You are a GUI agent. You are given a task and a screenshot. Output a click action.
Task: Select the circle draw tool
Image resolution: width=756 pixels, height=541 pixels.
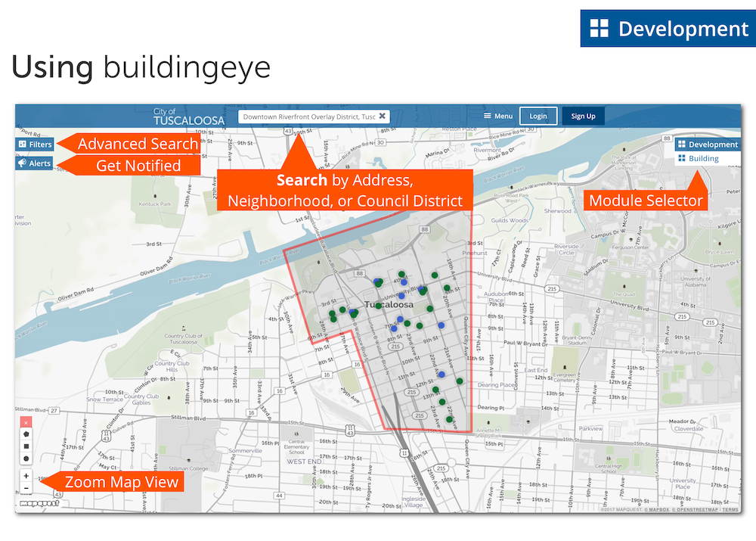point(26,459)
